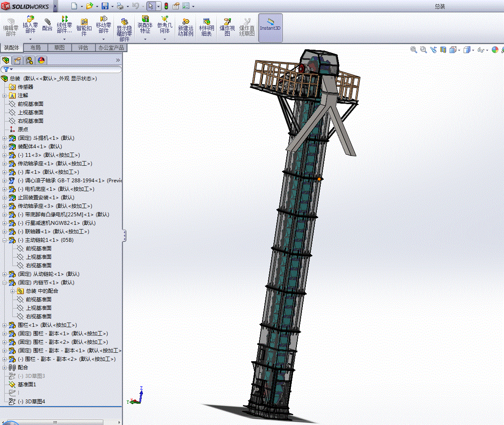
Task: Click the Section View icon
Action: click(x=443, y=50)
